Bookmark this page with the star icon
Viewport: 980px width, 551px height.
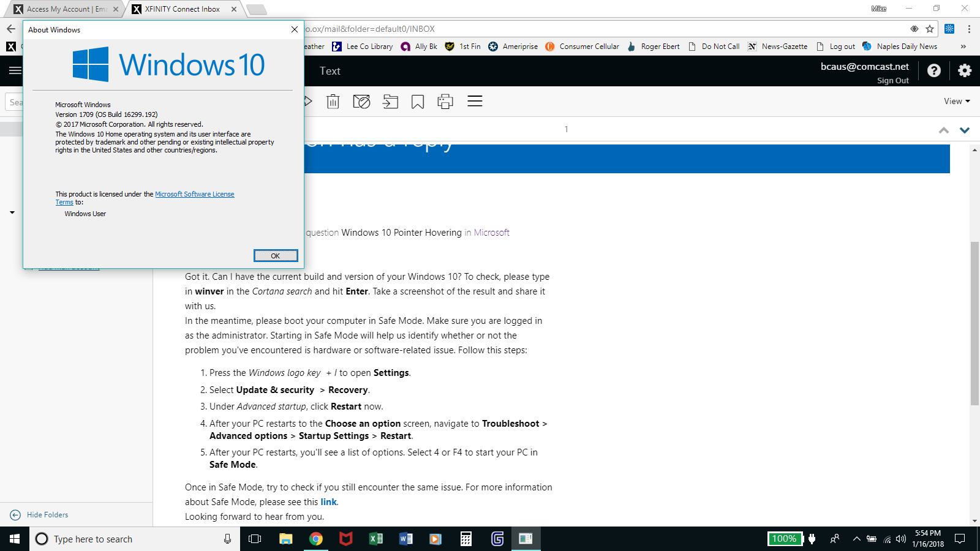930,29
